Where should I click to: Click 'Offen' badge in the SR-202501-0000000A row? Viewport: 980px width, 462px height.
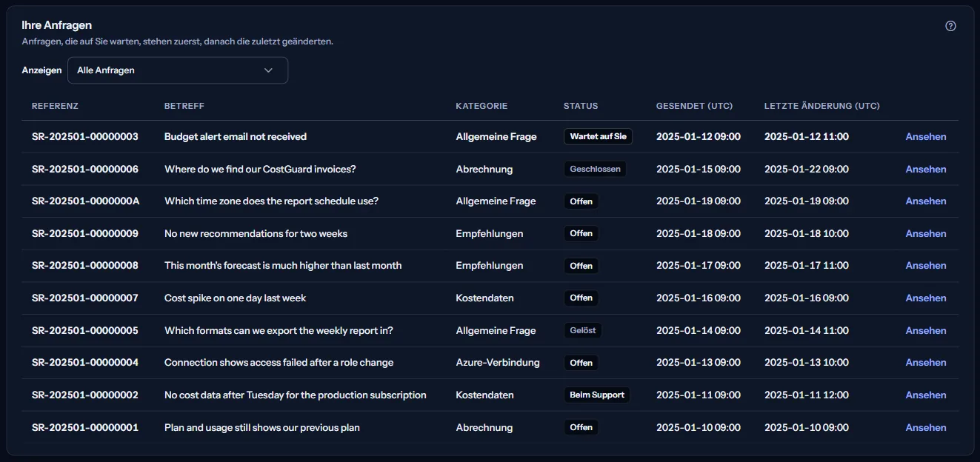click(x=581, y=201)
